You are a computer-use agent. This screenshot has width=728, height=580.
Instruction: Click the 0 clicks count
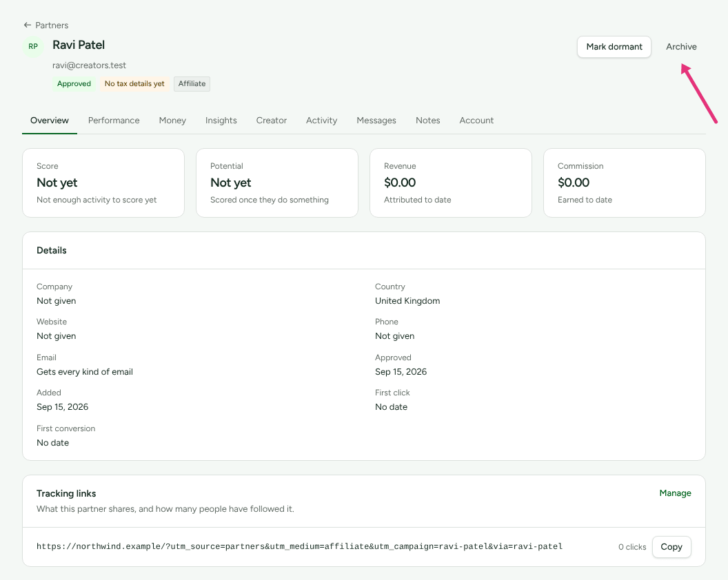632,547
